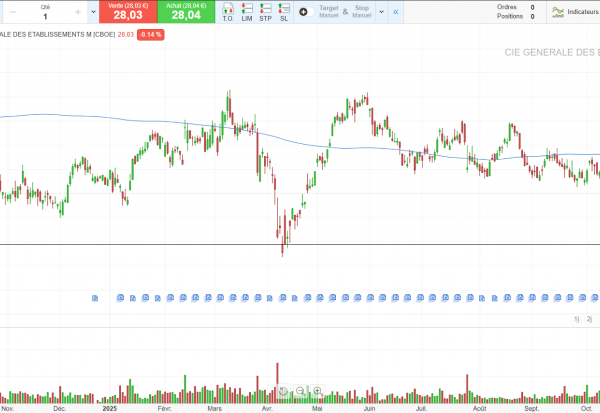Zoom out using the magnifier minus icon
Screen dimensions: 600x413
(301, 391)
